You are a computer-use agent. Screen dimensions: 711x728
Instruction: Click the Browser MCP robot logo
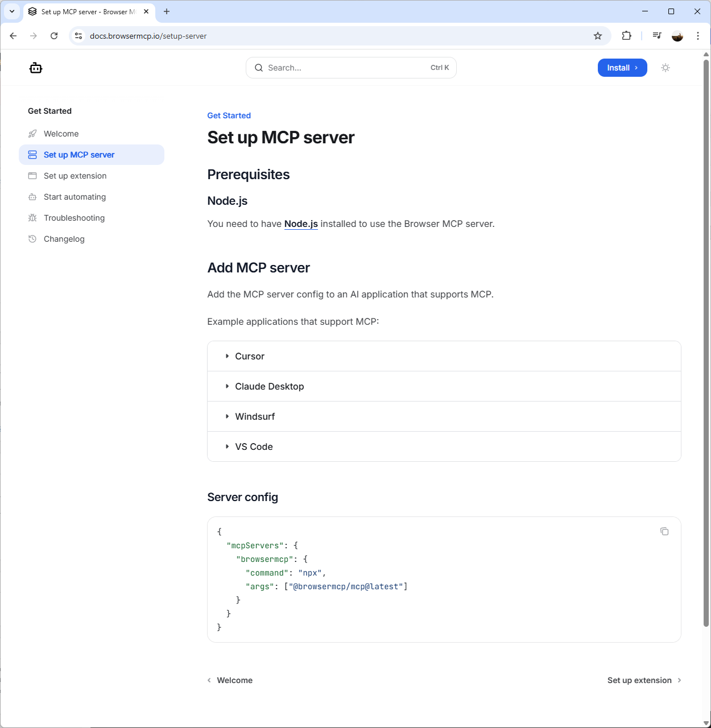pyautogui.click(x=36, y=68)
